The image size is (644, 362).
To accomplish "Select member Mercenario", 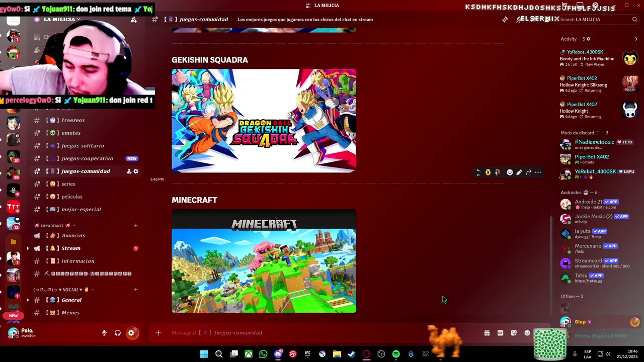I will click(599, 248).
